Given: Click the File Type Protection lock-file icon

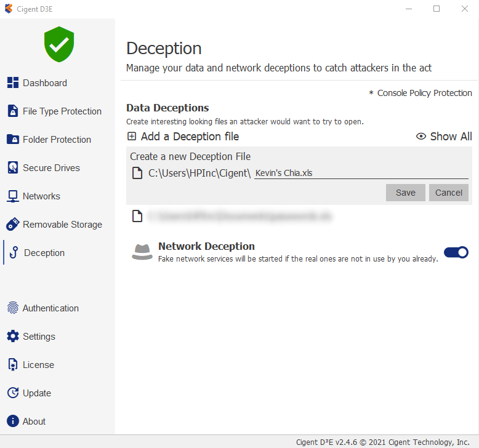Looking at the screenshot, I should [x=13, y=111].
